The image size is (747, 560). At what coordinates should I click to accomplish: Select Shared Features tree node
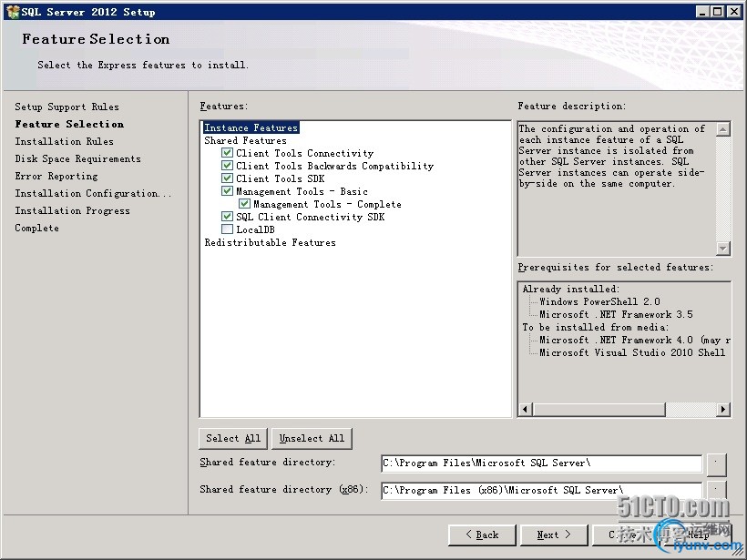tap(245, 140)
